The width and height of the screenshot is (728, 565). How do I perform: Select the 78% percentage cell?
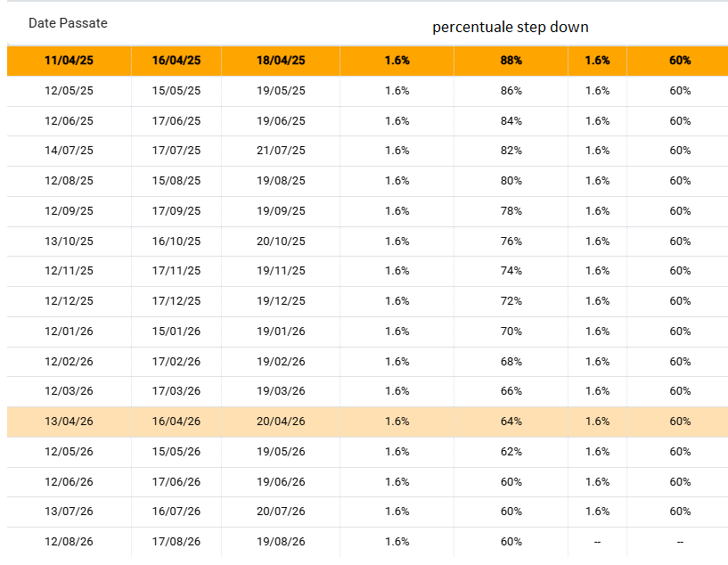pos(511,211)
